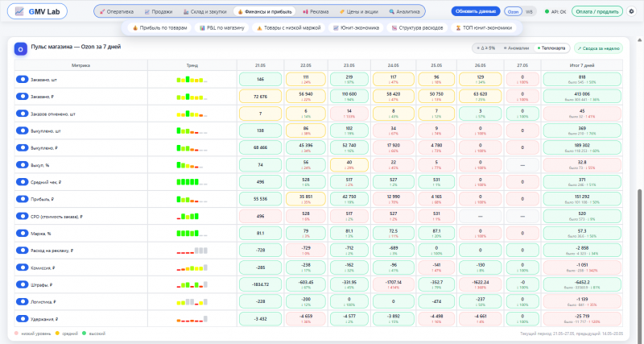The width and height of the screenshot is (644, 344).
Task: Toggle the Штрафы, ₽ metric switch
Action: pos(22,284)
